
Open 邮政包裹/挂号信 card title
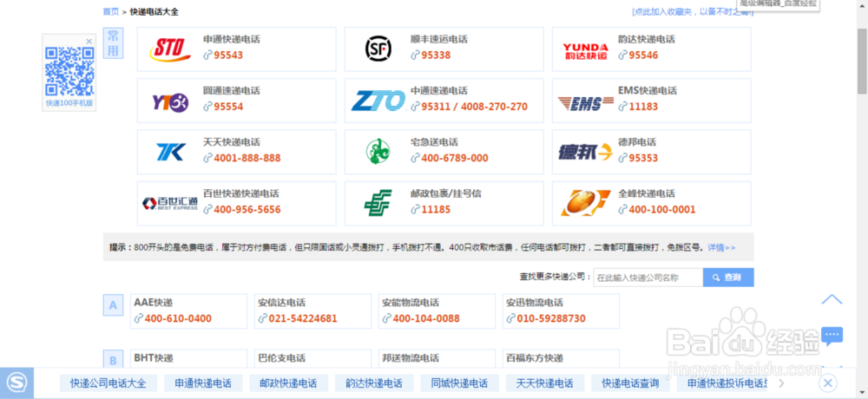click(445, 193)
